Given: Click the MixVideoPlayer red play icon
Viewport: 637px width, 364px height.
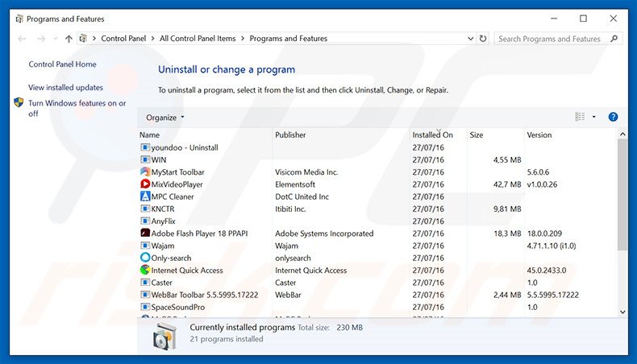Looking at the screenshot, I should pos(145,184).
